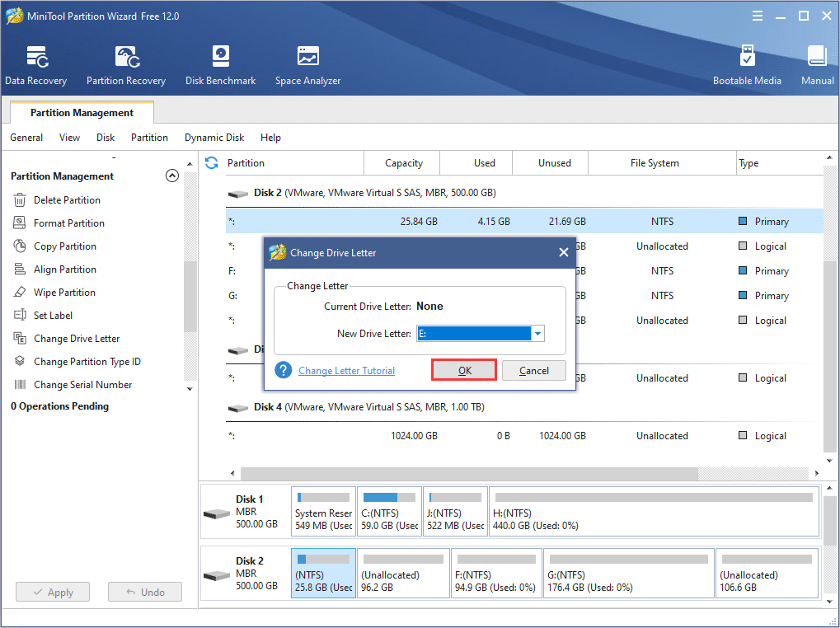Select the 96.2 GB Unallocated block on Disk 2
Viewport: 840px width, 628px height.
(x=403, y=573)
